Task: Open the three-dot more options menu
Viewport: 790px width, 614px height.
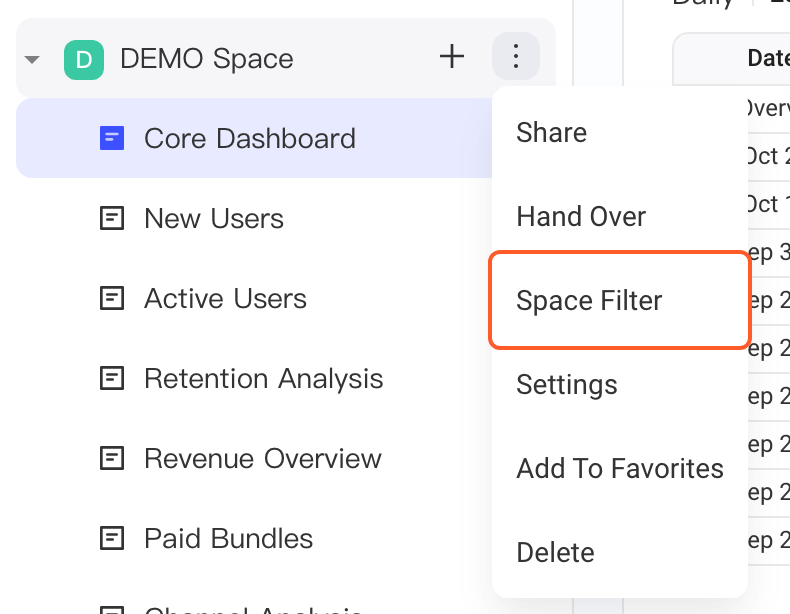Action: (x=515, y=56)
